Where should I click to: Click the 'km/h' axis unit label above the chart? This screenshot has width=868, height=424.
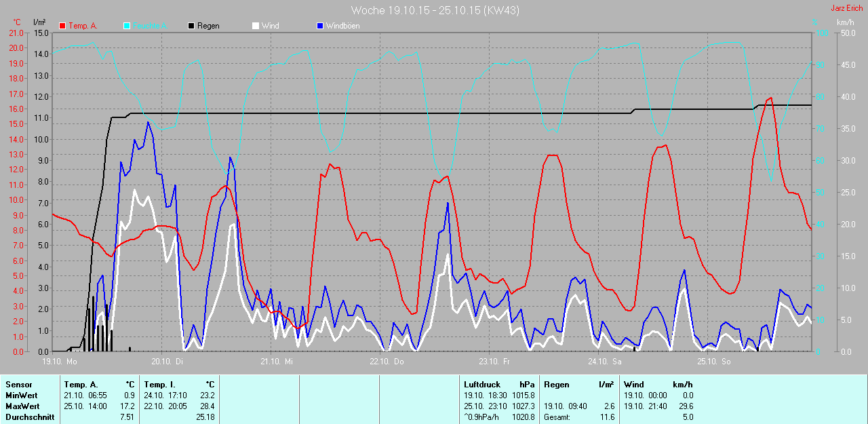tap(845, 22)
